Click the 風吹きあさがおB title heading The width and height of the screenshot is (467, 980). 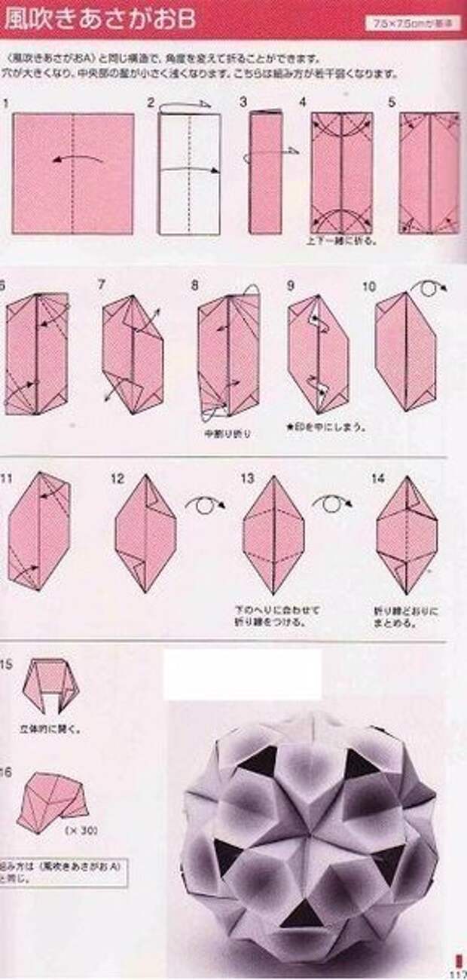(101, 20)
